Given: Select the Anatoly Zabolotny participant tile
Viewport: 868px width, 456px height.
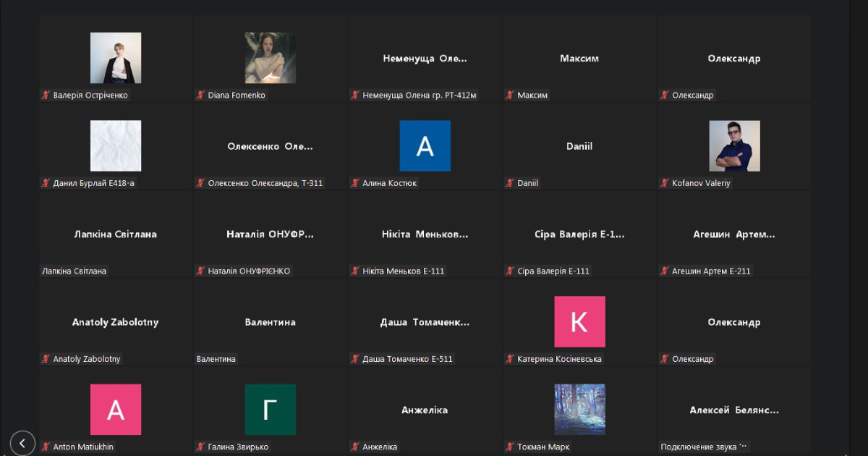Looking at the screenshot, I should [x=116, y=322].
